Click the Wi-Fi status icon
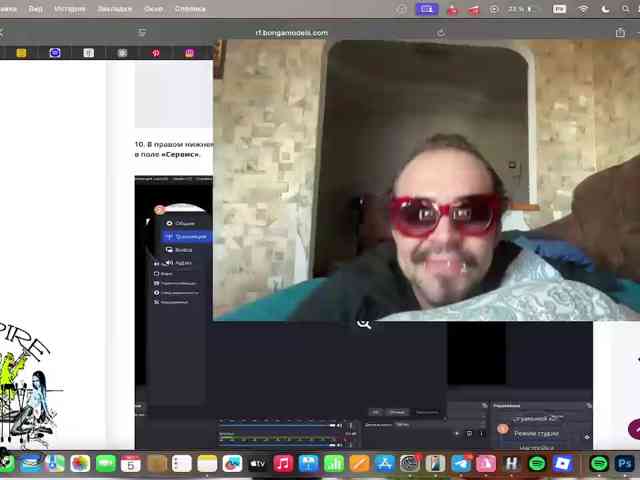Screen dimensions: 640x480 pos(583,9)
